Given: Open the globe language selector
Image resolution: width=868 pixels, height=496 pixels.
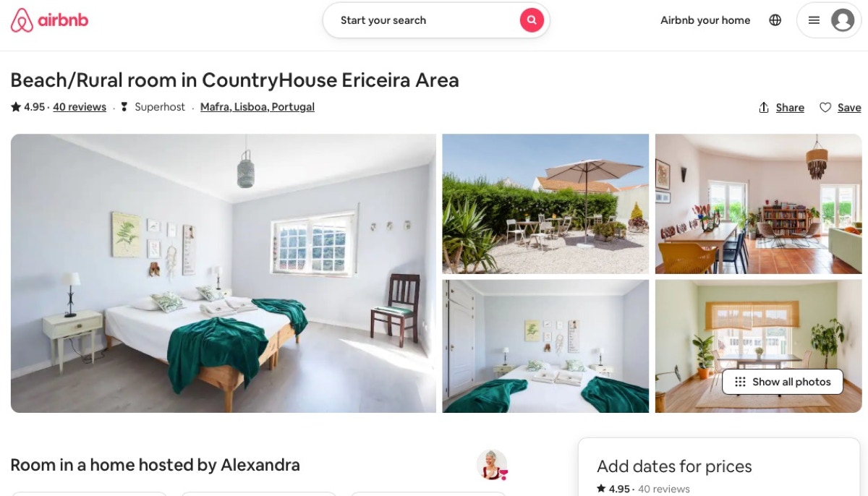Looking at the screenshot, I should (775, 20).
